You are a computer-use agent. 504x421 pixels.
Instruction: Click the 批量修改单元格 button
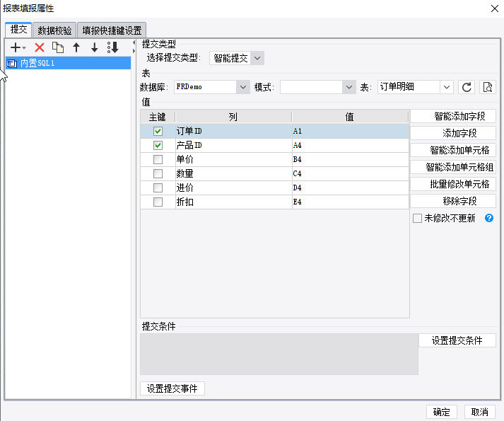pos(453,184)
